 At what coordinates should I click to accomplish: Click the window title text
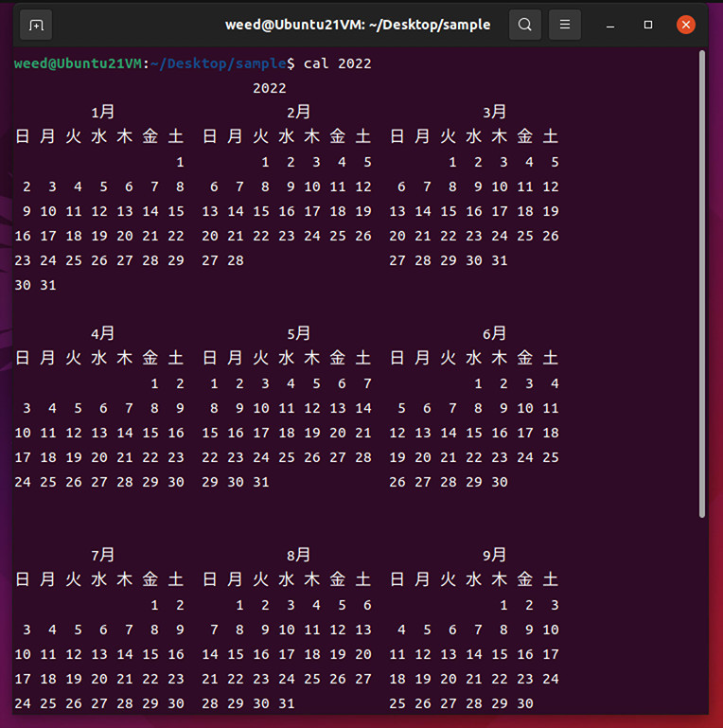(358, 25)
